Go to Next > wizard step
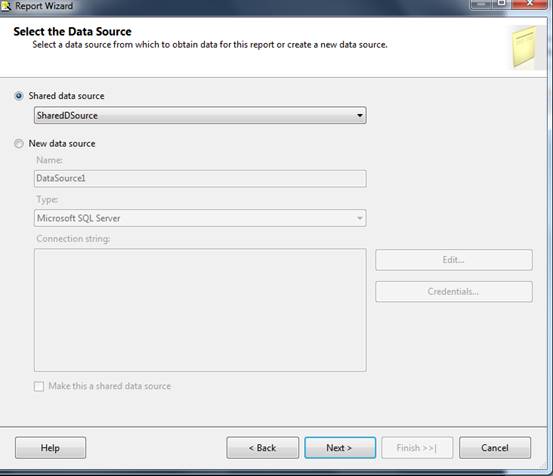553x476 pixels. [x=340, y=448]
